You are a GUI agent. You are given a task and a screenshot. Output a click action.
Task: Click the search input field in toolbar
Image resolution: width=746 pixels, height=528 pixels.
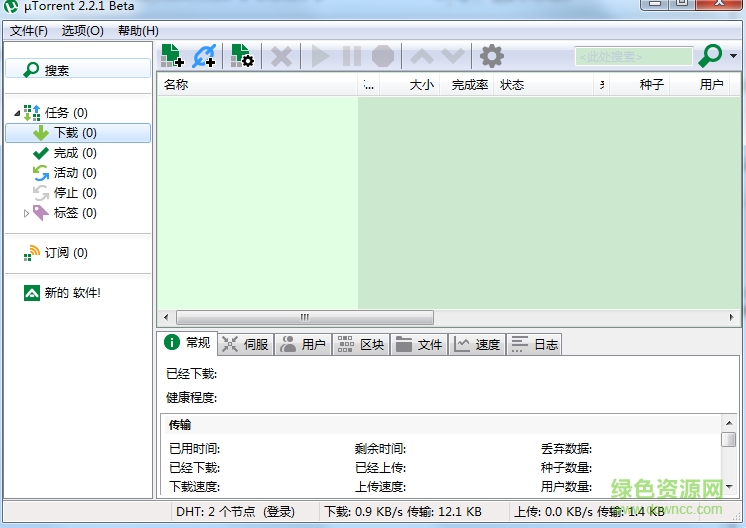tap(633, 57)
